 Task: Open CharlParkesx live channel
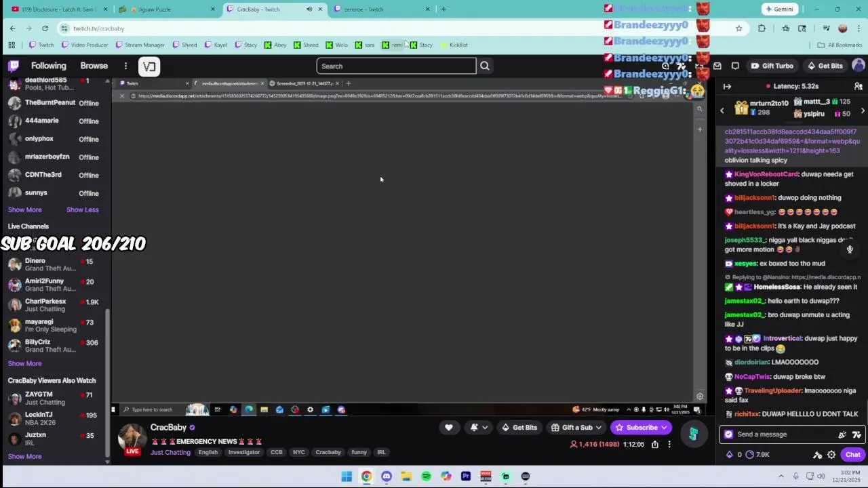pos(54,305)
